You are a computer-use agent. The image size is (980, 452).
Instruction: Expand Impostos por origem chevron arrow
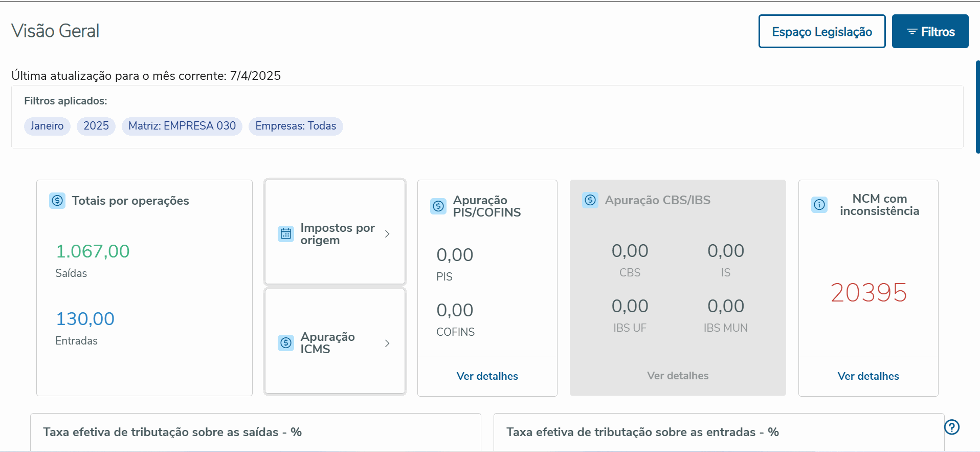(x=387, y=234)
